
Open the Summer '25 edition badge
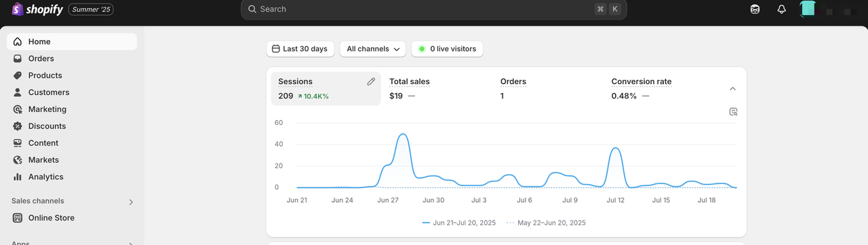click(91, 10)
